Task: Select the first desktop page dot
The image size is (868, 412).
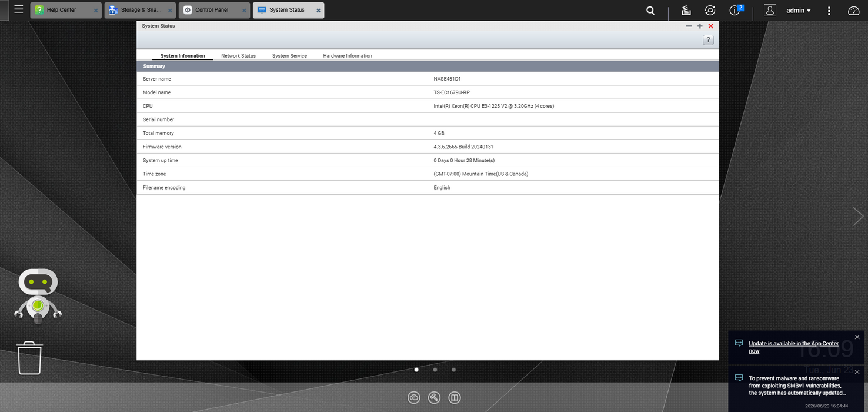Action: [x=416, y=370]
